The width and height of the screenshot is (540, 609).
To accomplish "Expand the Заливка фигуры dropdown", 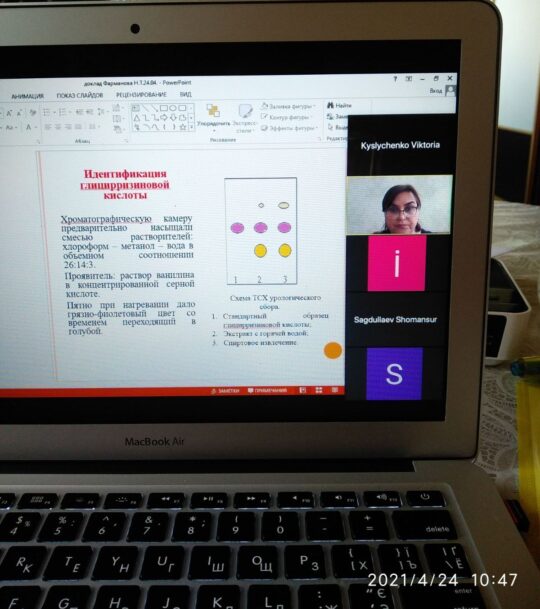I will coord(315,106).
